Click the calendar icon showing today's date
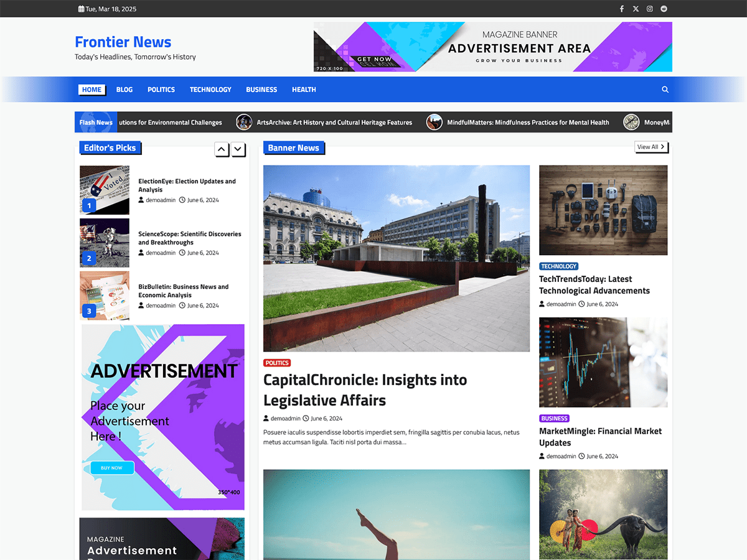 tap(80, 9)
